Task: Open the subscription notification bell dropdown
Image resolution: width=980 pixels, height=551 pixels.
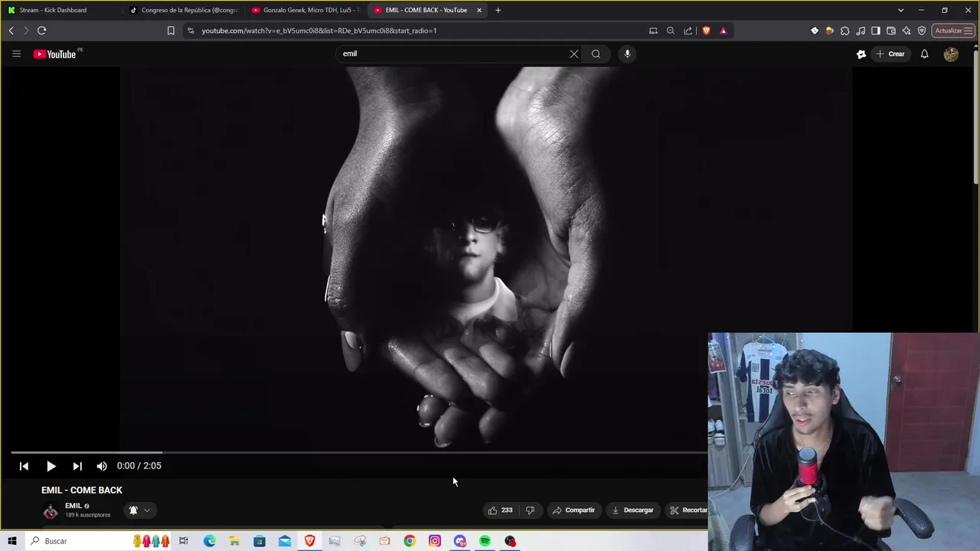Action: (139, 510)
